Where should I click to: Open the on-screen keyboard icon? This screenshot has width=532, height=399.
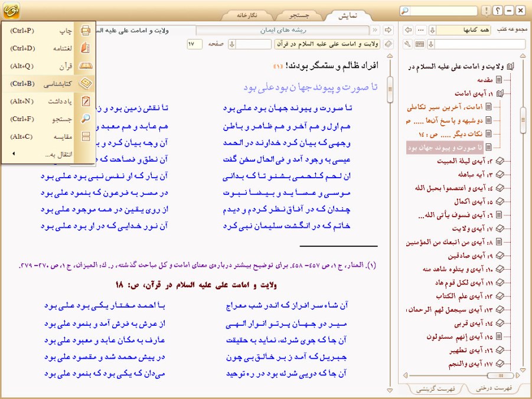[420, 44]
